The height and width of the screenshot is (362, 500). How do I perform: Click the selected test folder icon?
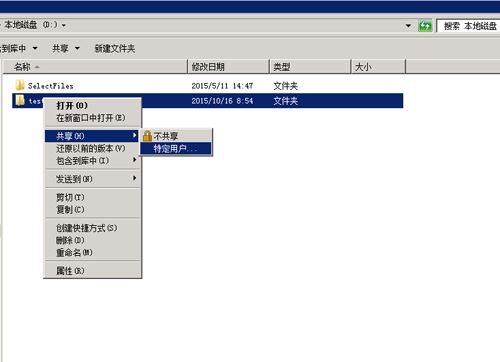pyautogui.click(x=20, y=100)
